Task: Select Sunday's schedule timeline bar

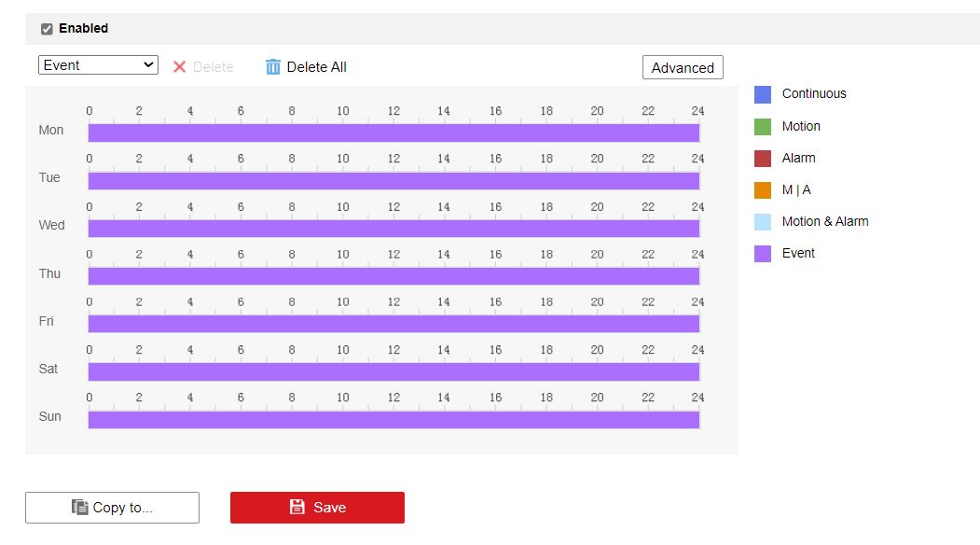Action: coord(393,419)
